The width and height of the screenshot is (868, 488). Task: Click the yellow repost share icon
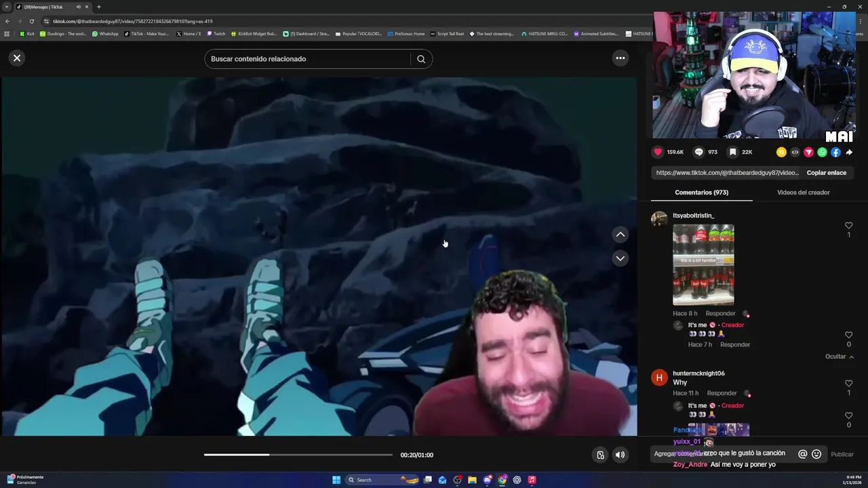click(x=781, y=152)
